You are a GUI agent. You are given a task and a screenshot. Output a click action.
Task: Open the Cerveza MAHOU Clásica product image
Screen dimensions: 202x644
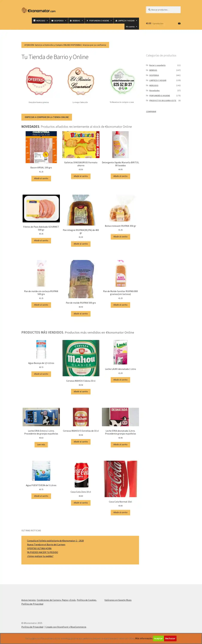[x=81, y=358]
